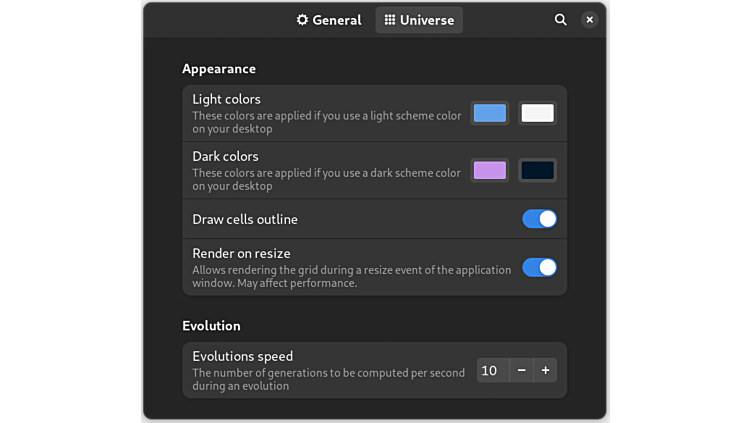Viewport: 752px width, 423px height.
Task: Click the gear icon on General tab
Action: pos(302,20)
